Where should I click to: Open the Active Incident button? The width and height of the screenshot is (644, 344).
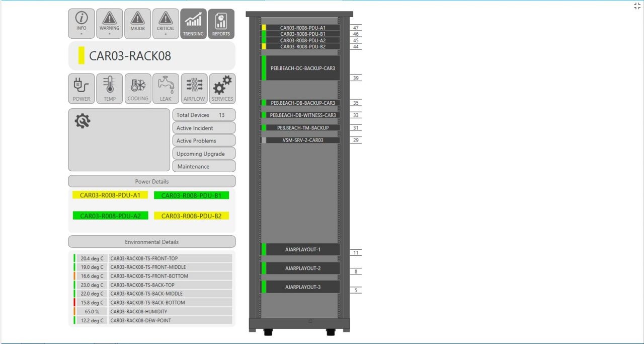pos(204,128)
